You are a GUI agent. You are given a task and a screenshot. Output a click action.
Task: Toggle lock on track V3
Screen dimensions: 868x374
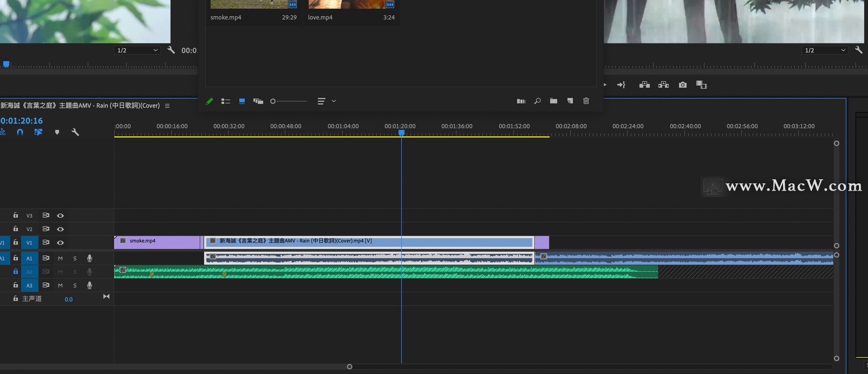(15, 215)
